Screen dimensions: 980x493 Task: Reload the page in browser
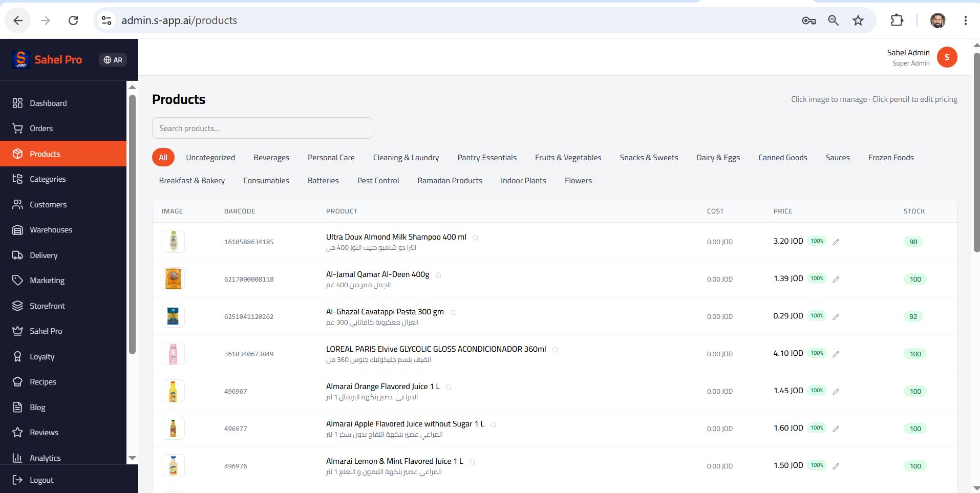coord(73,20)
